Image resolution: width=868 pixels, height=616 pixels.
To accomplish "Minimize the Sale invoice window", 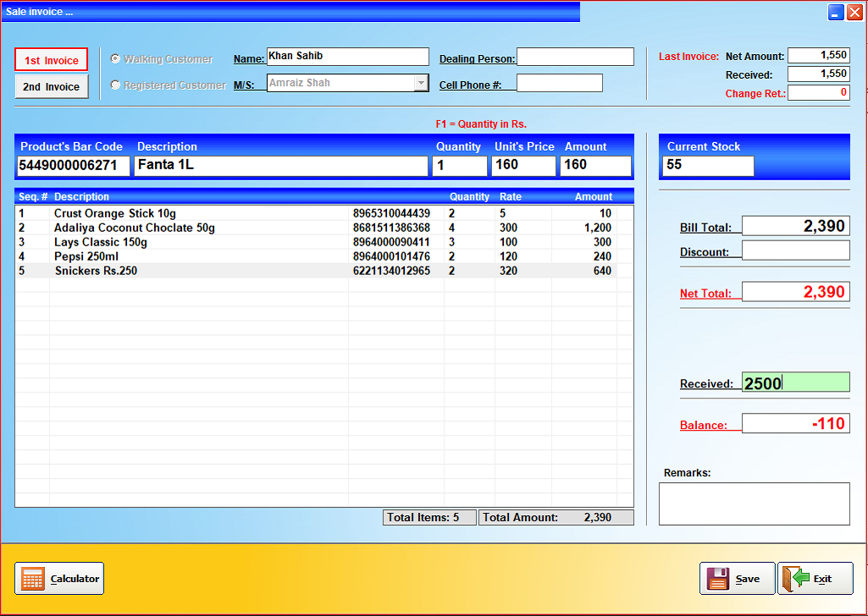I will [x=836, y=12].
